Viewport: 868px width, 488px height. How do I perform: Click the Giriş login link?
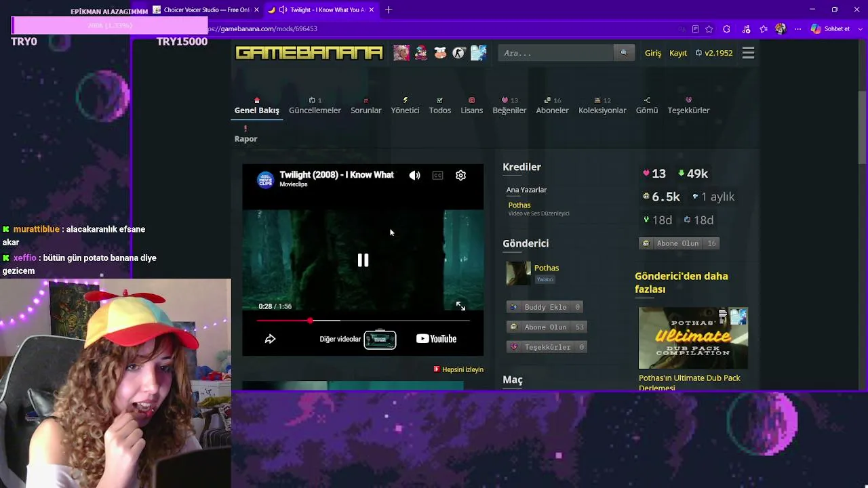pyautogui.click(x=653, y=53)
